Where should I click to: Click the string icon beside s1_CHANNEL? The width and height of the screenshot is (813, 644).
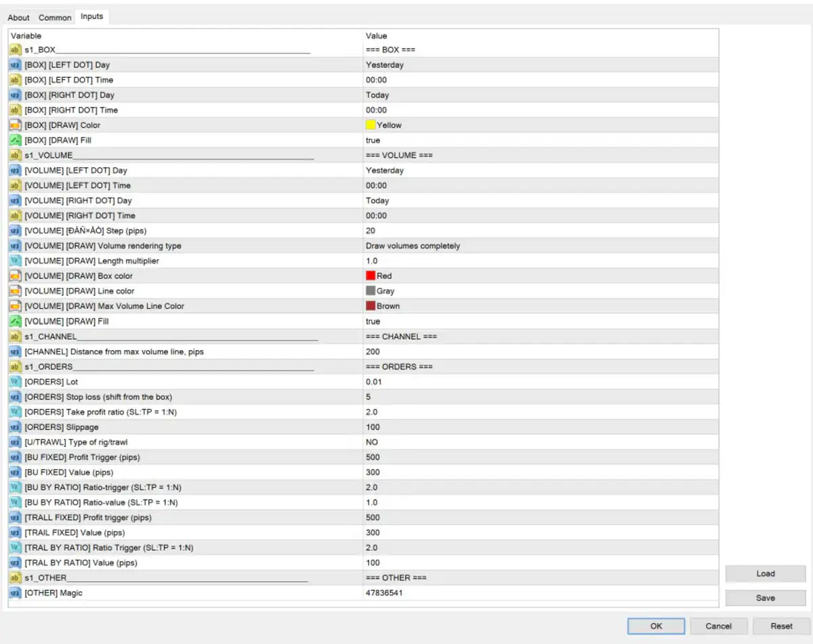pyautogui.click(x=15, y=337)
